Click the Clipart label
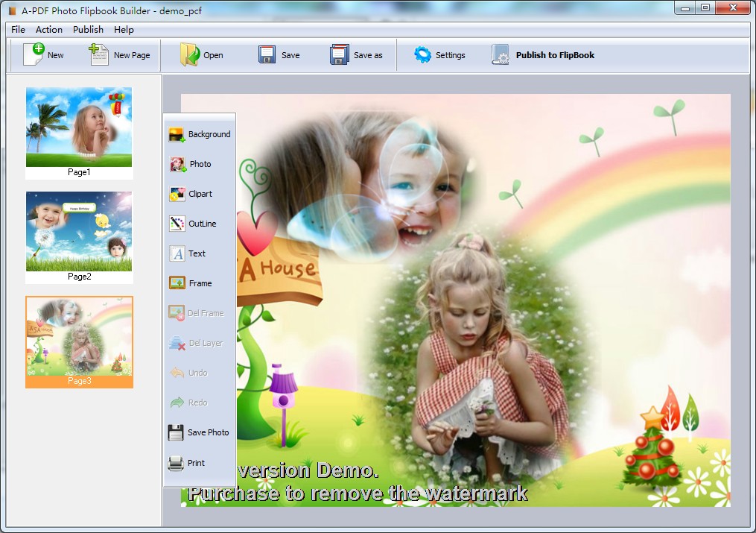Viewport: 756px width, 533px height. [x=200, y=193]
